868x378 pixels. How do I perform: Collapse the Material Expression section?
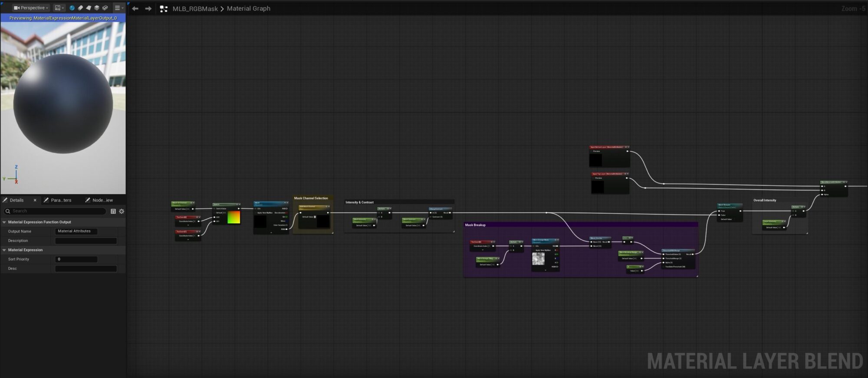tap(4, 250)
